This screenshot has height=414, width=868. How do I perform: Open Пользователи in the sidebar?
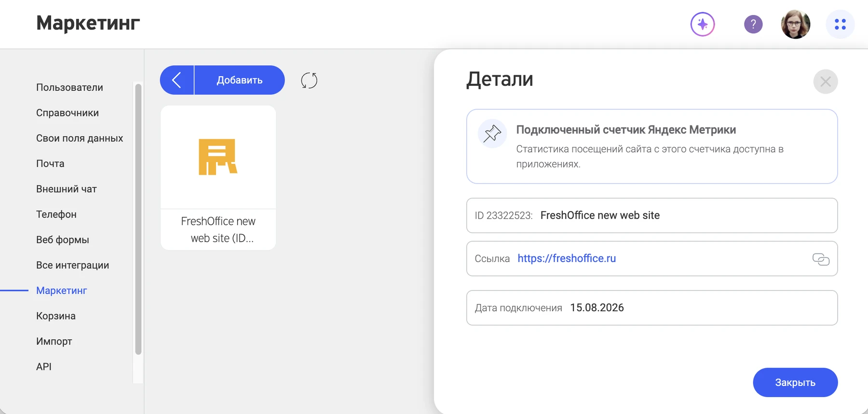(69, 87)
